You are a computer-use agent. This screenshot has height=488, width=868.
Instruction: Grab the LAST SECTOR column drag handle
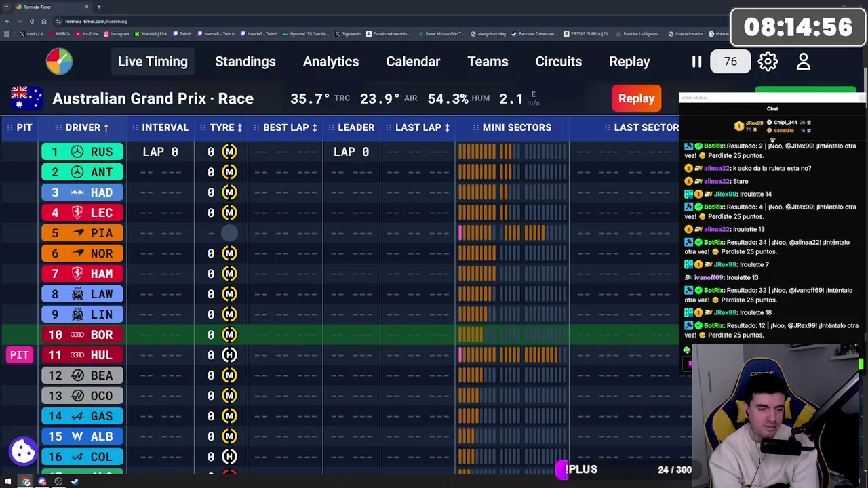[607, 127]
